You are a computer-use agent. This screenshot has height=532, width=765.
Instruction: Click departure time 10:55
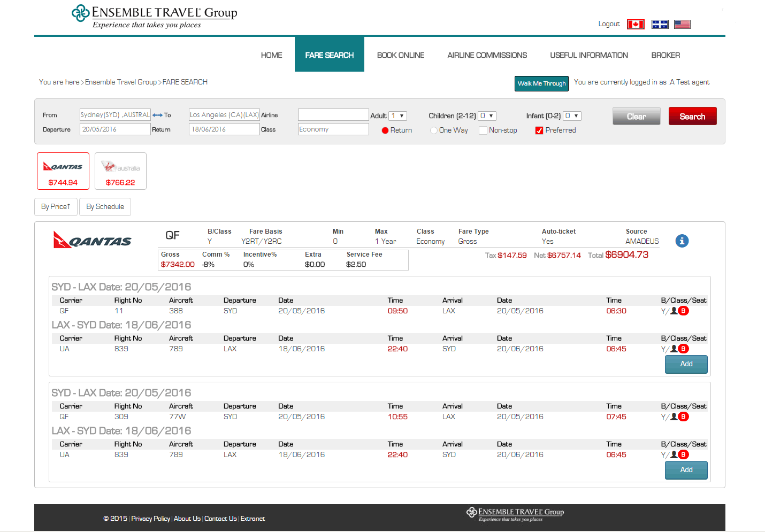point(397,417)
